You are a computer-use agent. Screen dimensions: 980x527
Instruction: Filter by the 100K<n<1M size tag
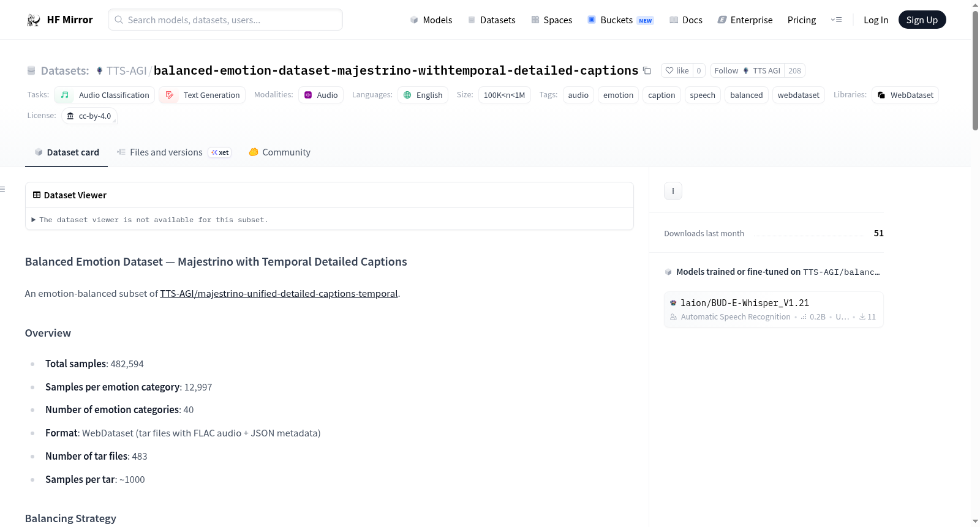click(504, 95)
